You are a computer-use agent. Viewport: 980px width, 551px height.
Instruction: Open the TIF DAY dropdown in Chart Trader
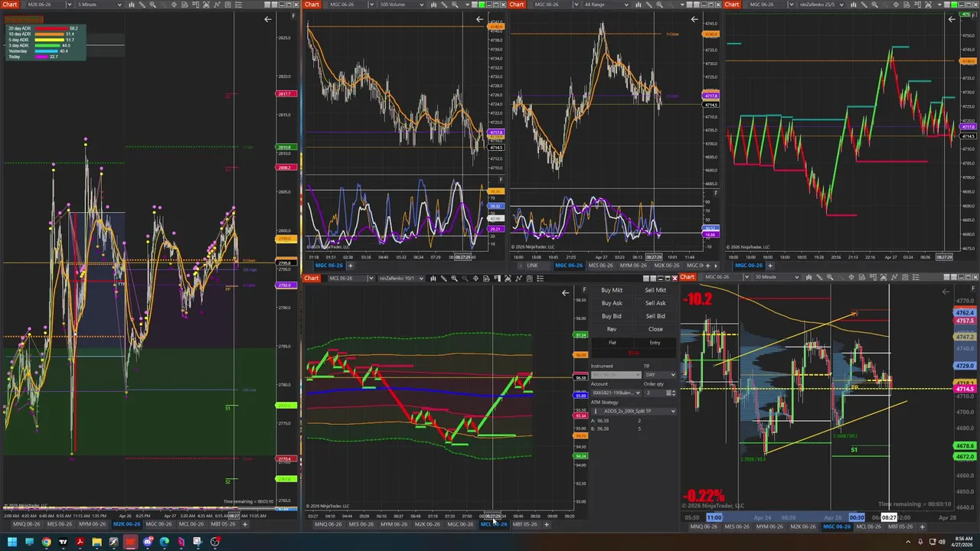pyautogui.click(x=660, y=375)
